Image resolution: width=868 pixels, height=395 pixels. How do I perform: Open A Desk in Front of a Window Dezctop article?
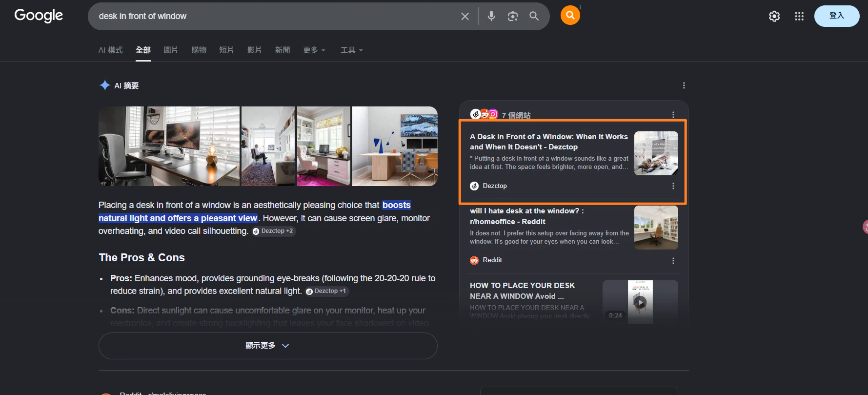coord(549,142)
